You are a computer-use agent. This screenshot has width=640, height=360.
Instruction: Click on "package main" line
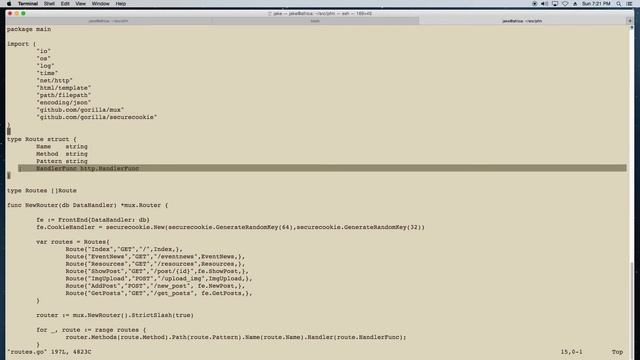(x=29, y=29)
